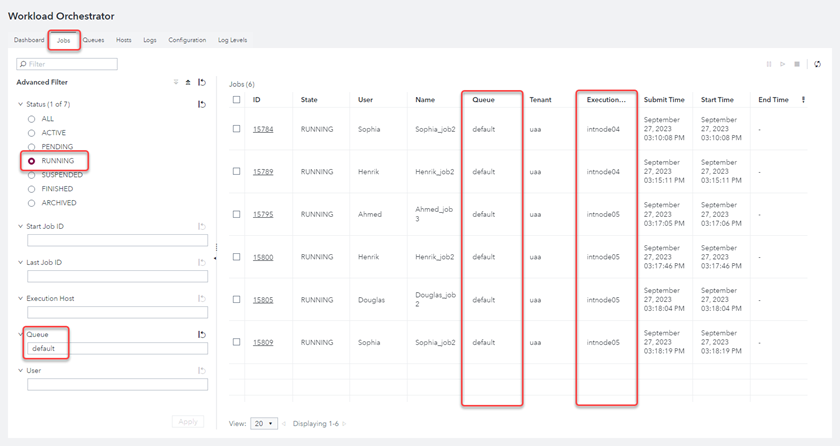The width and height of the screenshot is (840, 446).
Task: Go to previous page arrow
Action: pos(284,424)
